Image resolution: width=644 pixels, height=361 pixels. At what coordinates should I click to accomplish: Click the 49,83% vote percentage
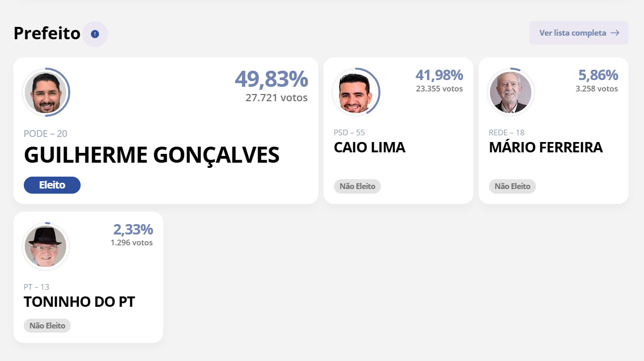[271, 79]
